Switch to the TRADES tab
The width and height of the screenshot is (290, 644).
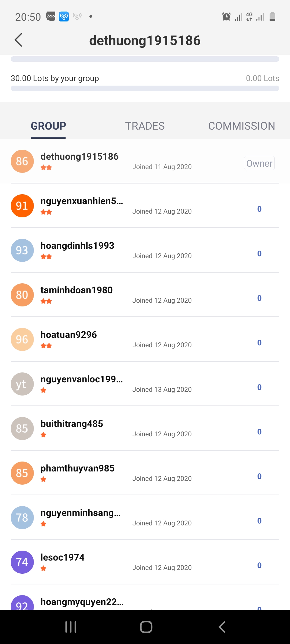pyautogui.click(x=145, y=126)
